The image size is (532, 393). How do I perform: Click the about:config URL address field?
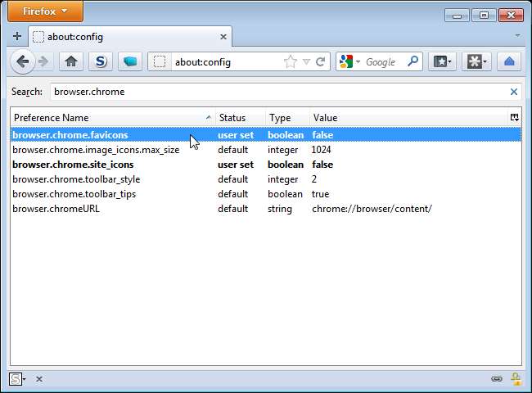(x=221, y=62)
